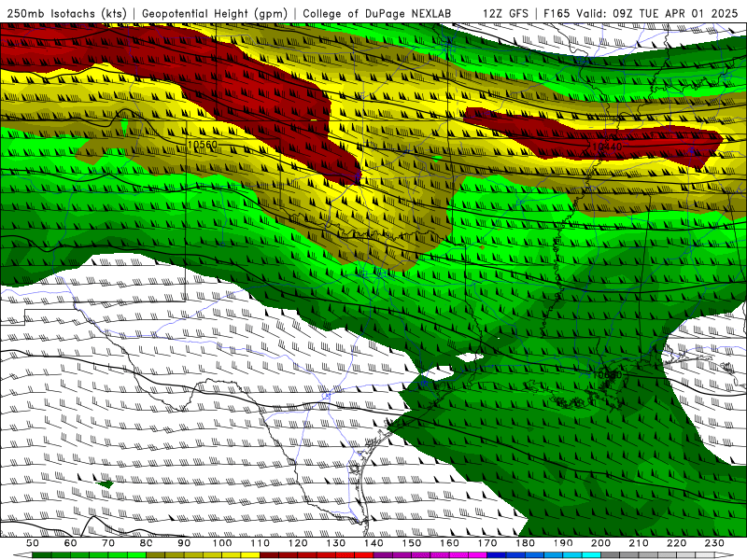The image size is (747, 560).
Task: Click the 220 kt colorbar label
Action: [676, 543]
